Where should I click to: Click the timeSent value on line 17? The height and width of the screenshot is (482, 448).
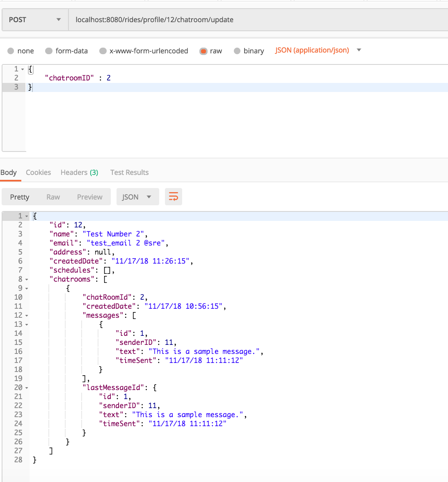click(204, 360)
